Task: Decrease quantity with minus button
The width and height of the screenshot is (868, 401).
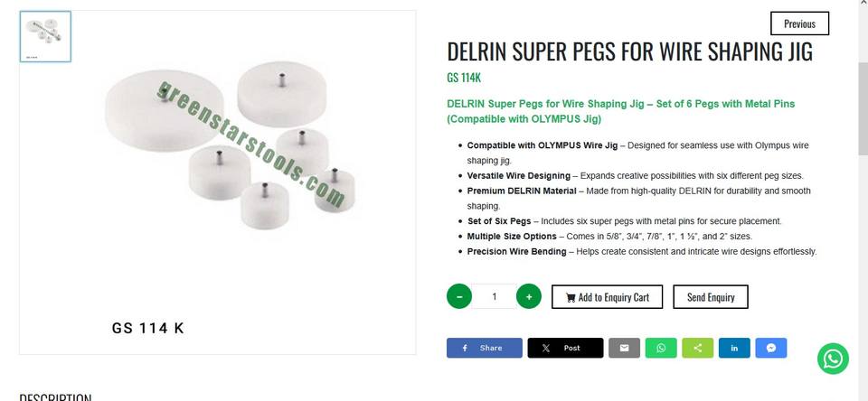Action: click(459, 296)
